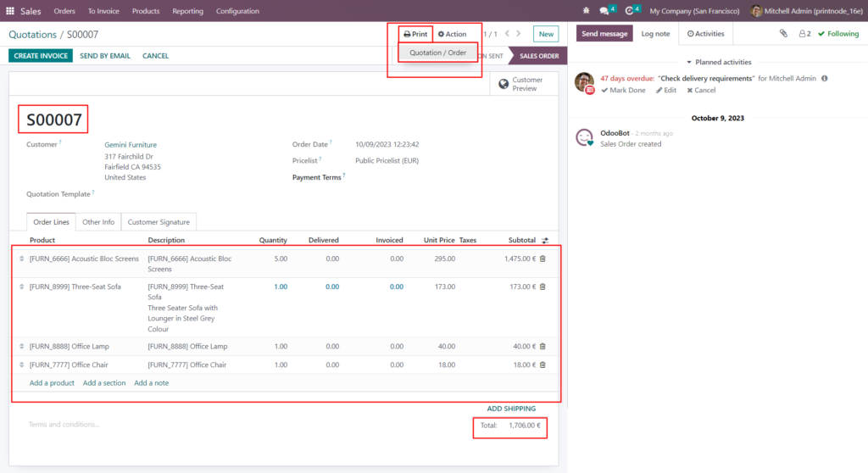This screenshot has width=868, height=473.
Task: Click Add a section link
Action: [104, 383]
